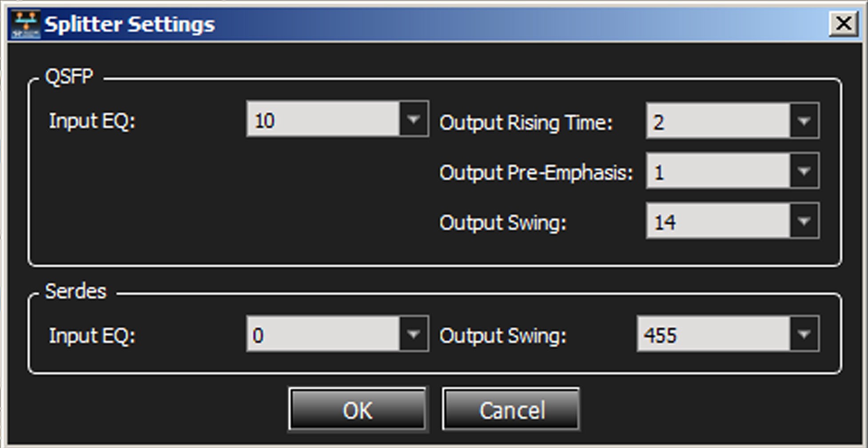The width and height of the screenshot is (868, 448).
Task: Click the Splitter Settings title bar text
Action: pos(130,24)
